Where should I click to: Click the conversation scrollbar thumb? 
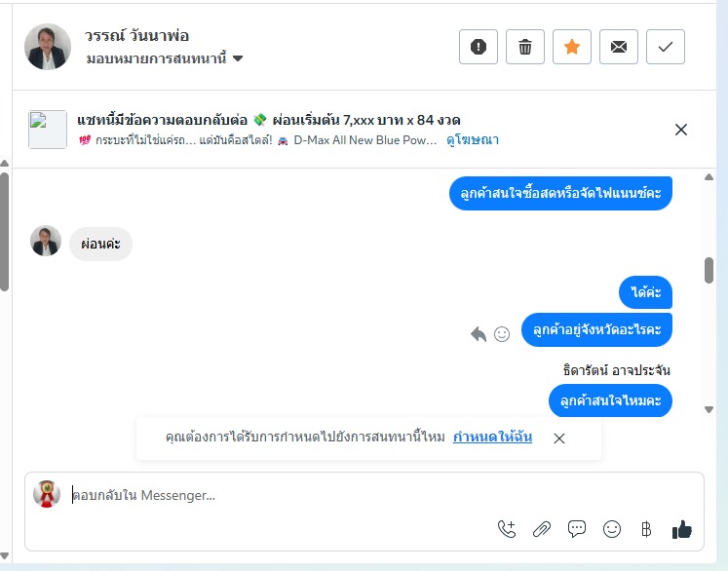(709, 270)
